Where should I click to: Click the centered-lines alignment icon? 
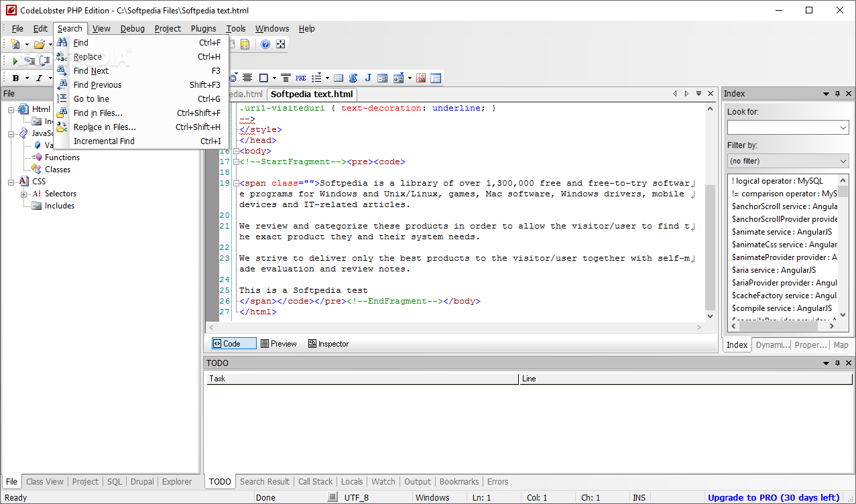tap(247, 78)
